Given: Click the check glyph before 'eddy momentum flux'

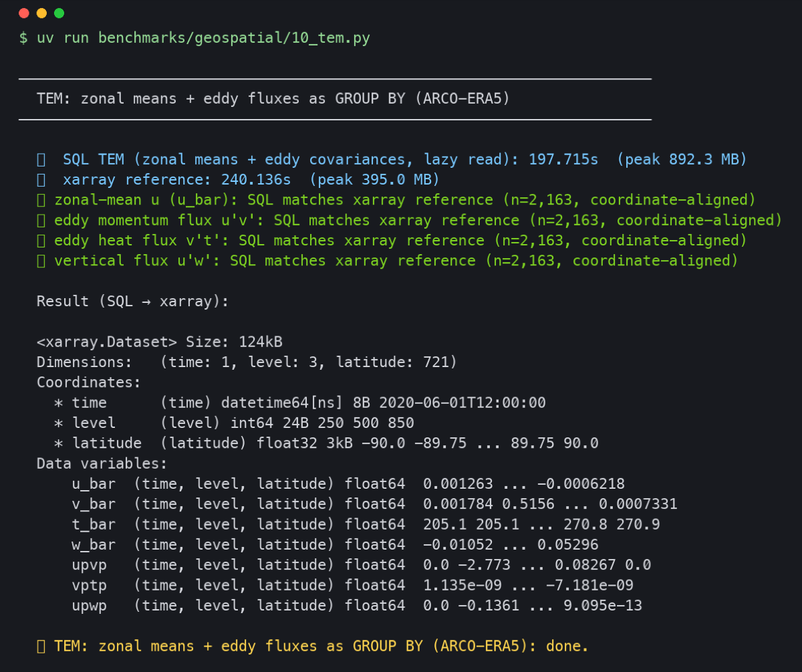Looking at the screenshot, I should (x=41, y=220).
